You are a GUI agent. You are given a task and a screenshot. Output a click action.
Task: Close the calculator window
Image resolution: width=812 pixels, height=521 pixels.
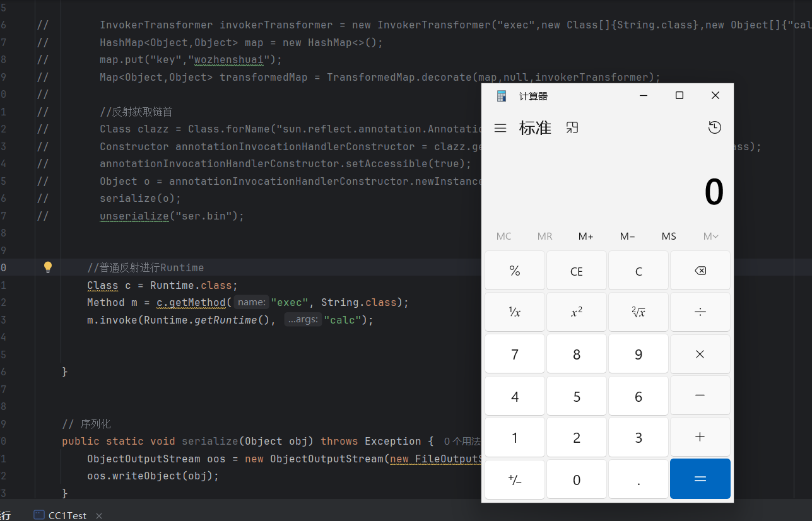[x=715, y=95]
